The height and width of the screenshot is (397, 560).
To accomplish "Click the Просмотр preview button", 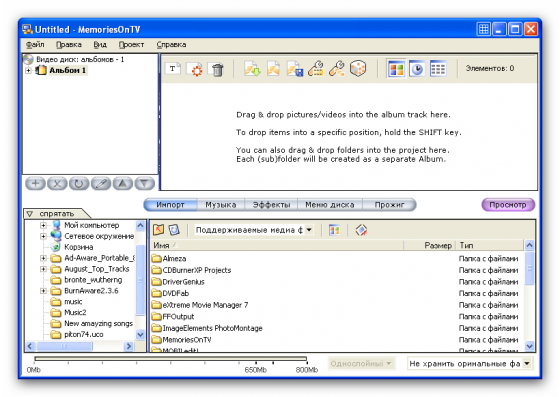I will click(x=508, y=205).
